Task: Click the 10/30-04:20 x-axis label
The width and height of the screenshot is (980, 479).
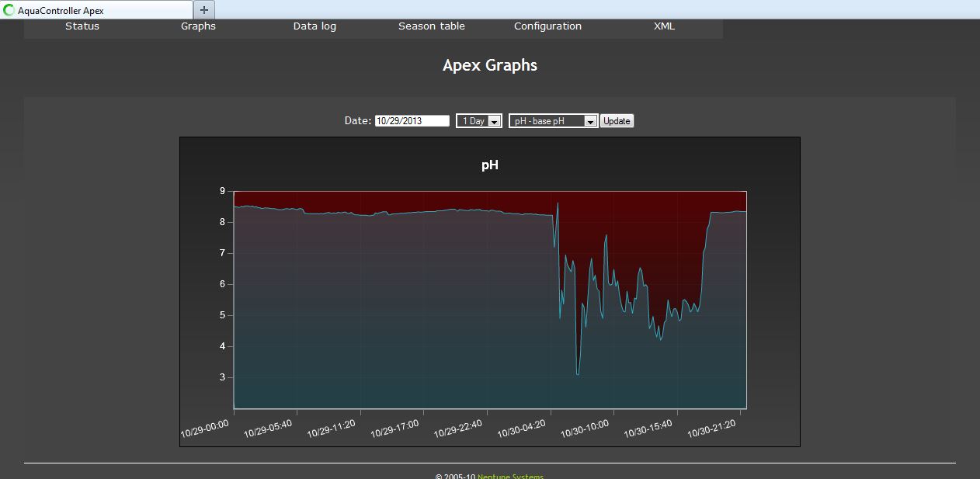Action: click(521, 429)
